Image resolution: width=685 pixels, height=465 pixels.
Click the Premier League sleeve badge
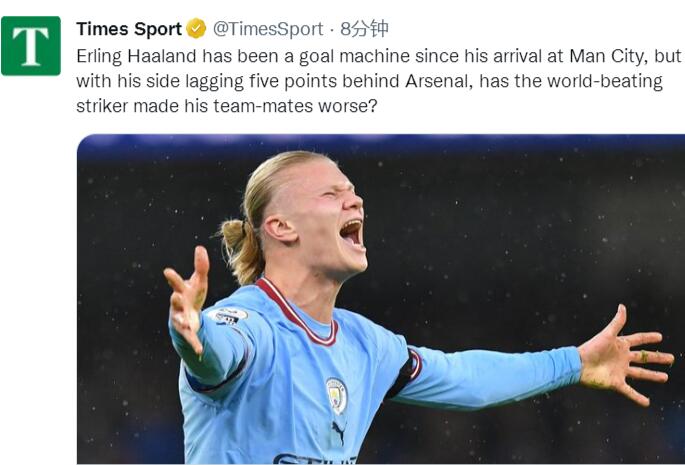click(x=228, y=316)
